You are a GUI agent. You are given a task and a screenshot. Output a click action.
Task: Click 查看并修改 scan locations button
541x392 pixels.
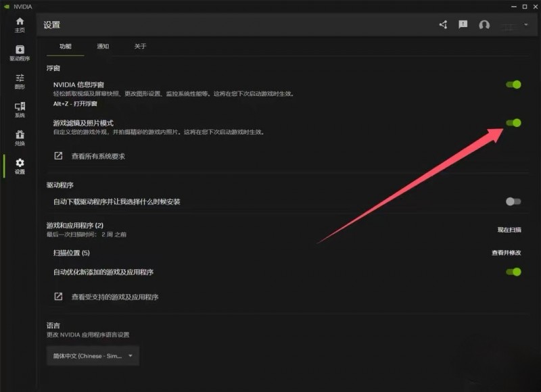(506, 253)
